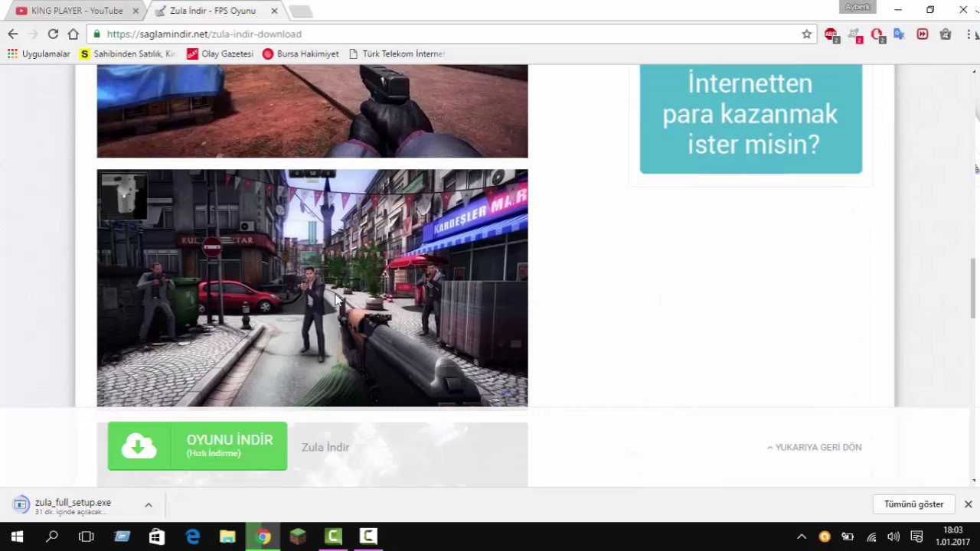980x551 pixels.
Task: Open the white Camtasia recorder taskbar icon
Action: tap(368, 536)
